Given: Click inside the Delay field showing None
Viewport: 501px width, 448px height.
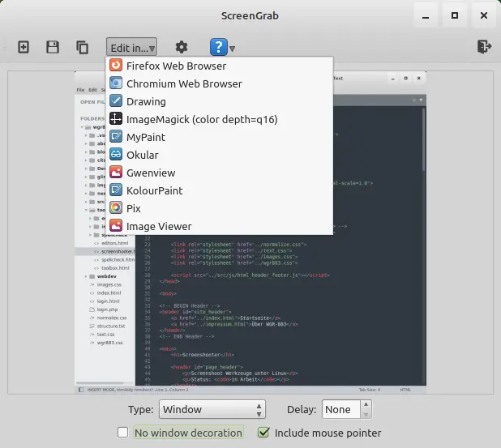Looking at the screenshot, I should (341, 409).
